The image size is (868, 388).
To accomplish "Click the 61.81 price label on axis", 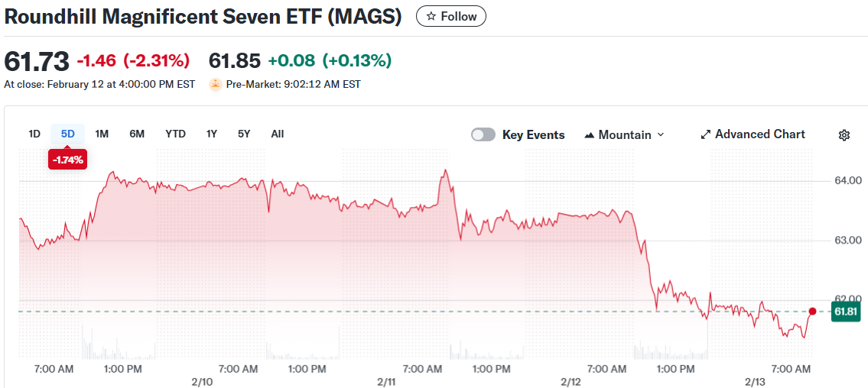I will pos(844,312).
